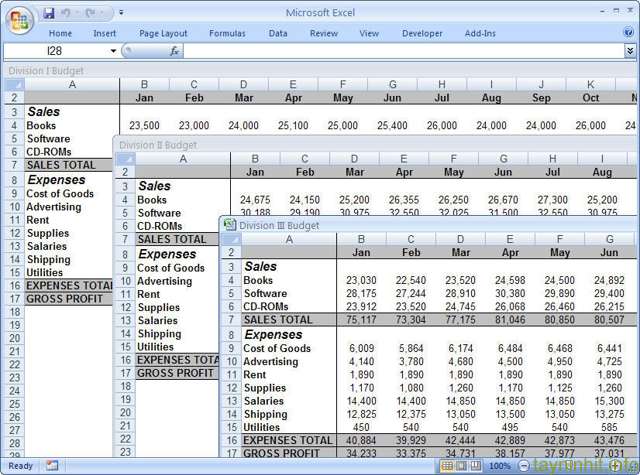Screen dimensions: 640x475
Task: Click Division III Budget workbook icon
Action: click(x=229, y=225)
